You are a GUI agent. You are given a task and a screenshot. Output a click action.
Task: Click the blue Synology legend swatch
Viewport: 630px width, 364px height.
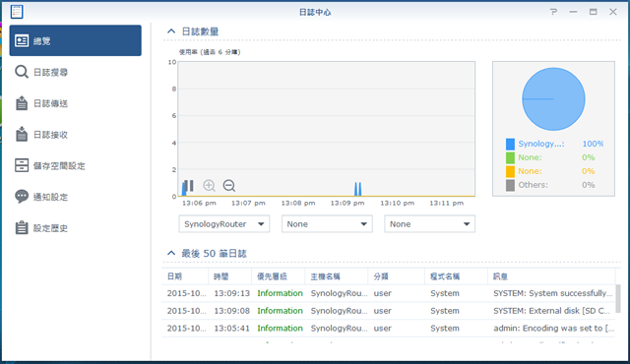click(510, 144)
